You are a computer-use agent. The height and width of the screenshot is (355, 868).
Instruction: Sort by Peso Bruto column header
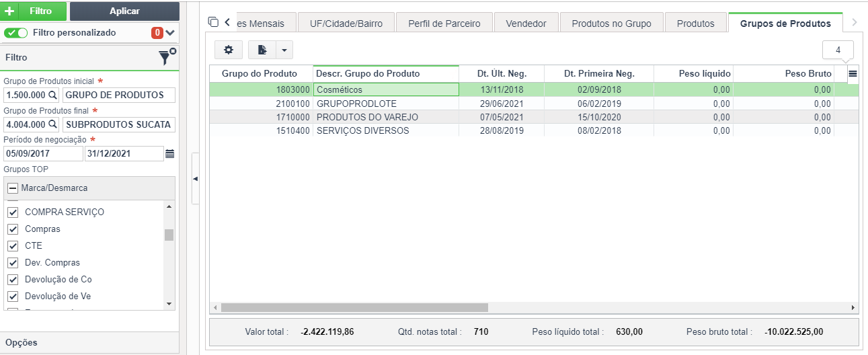pyautogui.click(x=784, y=74)
